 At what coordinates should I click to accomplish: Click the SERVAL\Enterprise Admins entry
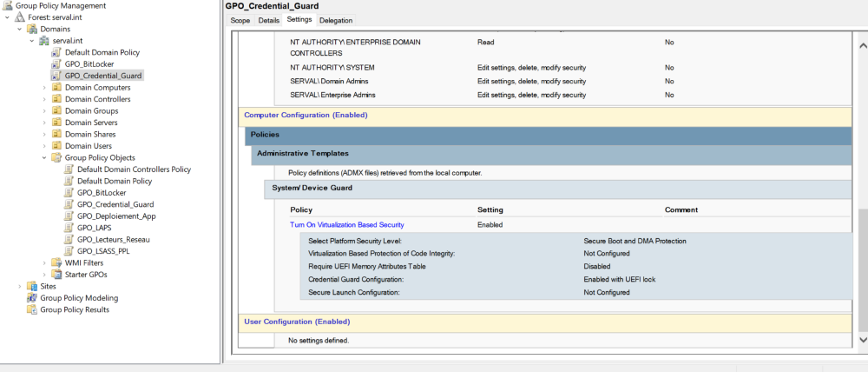[332, 96]
